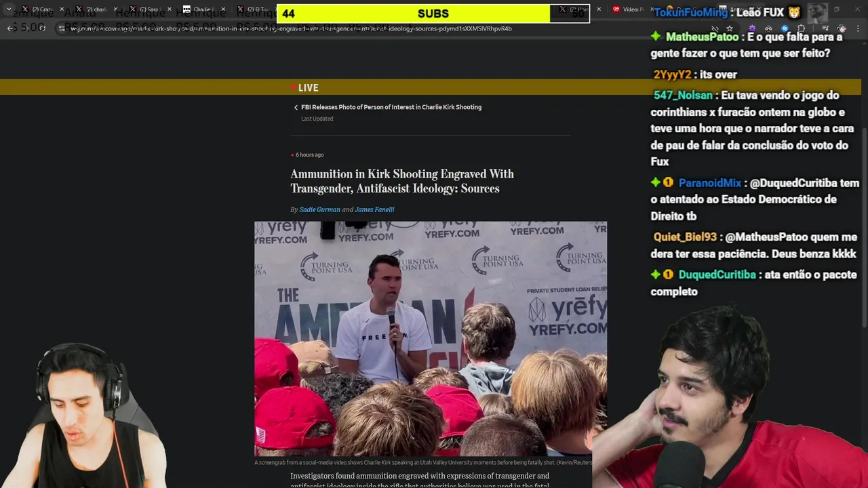Close the "(2) Sara" X tab
This screenshot has height=488, width=868.
170,9
